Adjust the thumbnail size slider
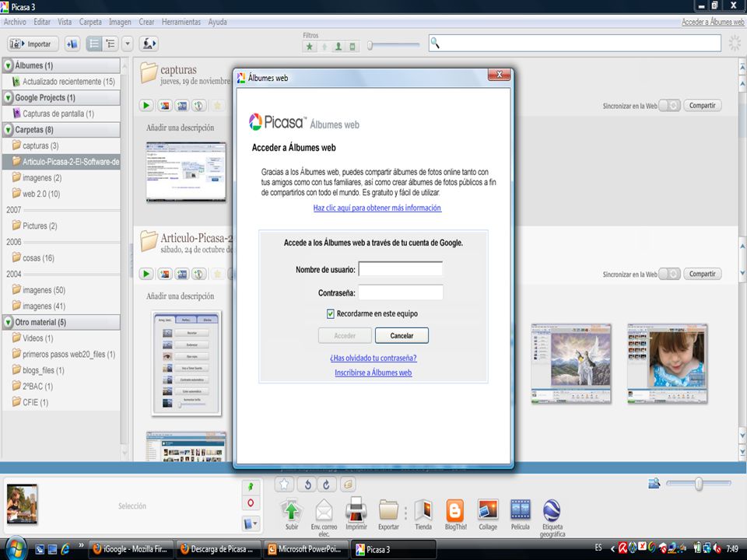747x560 pixels. click(x=699, y=484)
